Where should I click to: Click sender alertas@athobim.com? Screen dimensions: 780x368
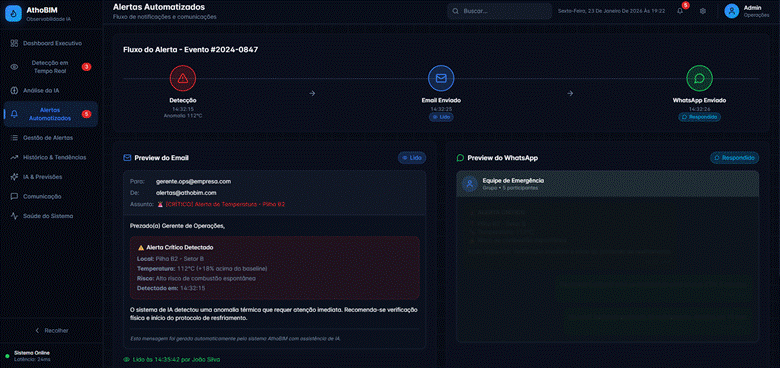pyautogui.click(x=186, y=192)
